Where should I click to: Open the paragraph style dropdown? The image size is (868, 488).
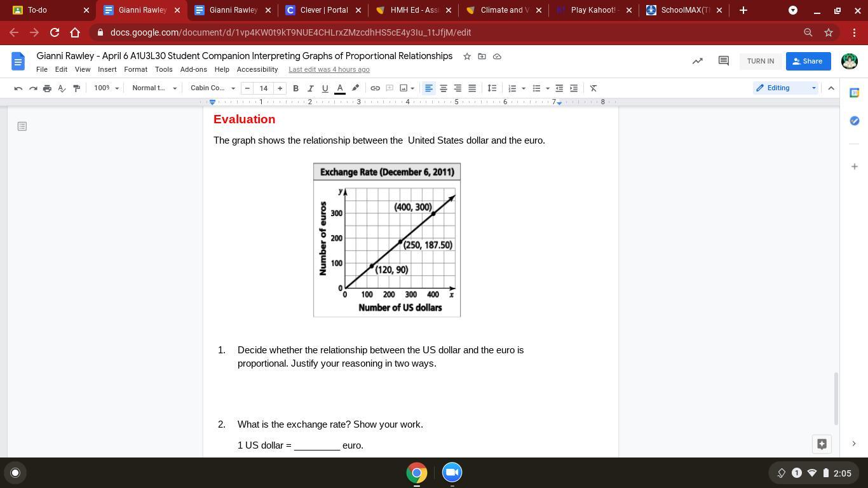154,88
